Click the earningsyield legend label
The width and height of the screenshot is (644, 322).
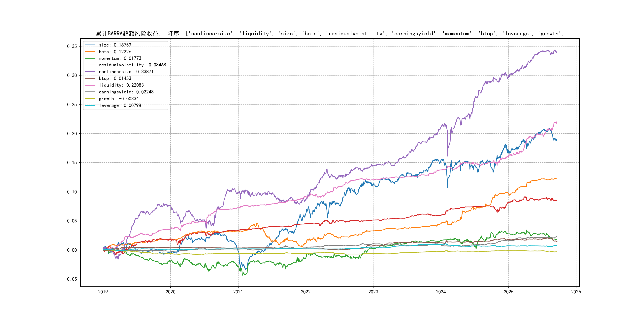(x=126, y=92)
